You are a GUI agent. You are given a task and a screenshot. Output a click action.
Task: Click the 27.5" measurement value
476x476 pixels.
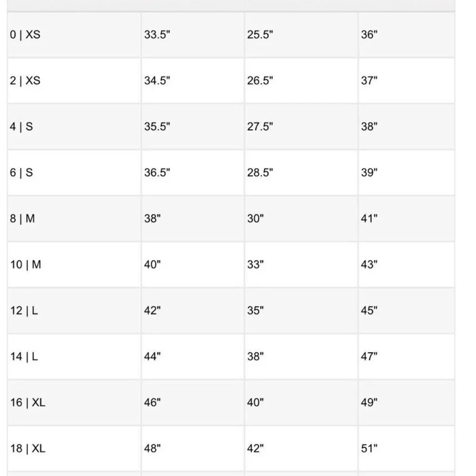click(260, 127)
